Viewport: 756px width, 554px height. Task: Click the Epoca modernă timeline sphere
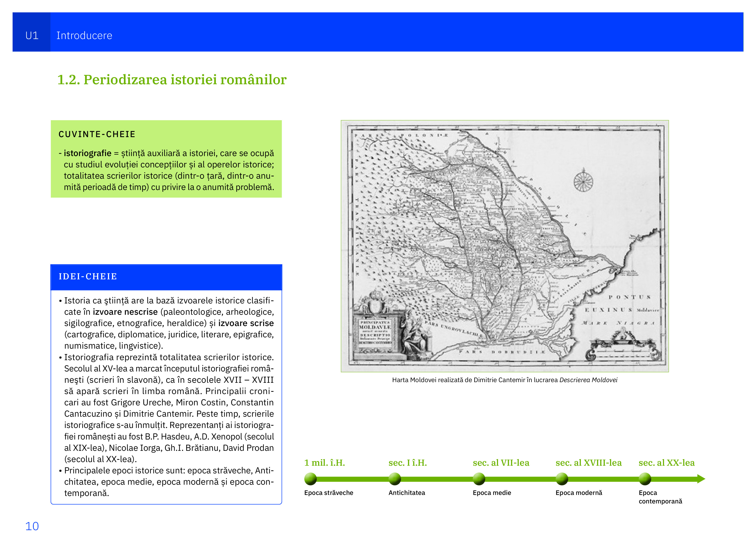(x=562, y=479)
